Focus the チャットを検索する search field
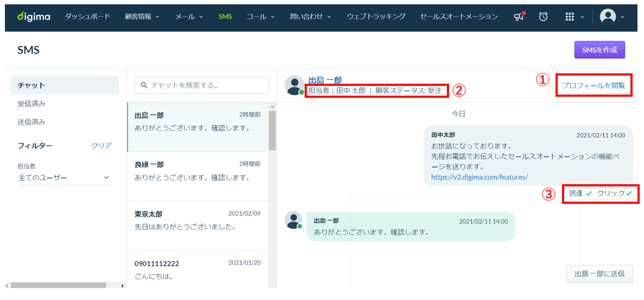644x300 pixels. pyautogui.click(x=201, y=85)
